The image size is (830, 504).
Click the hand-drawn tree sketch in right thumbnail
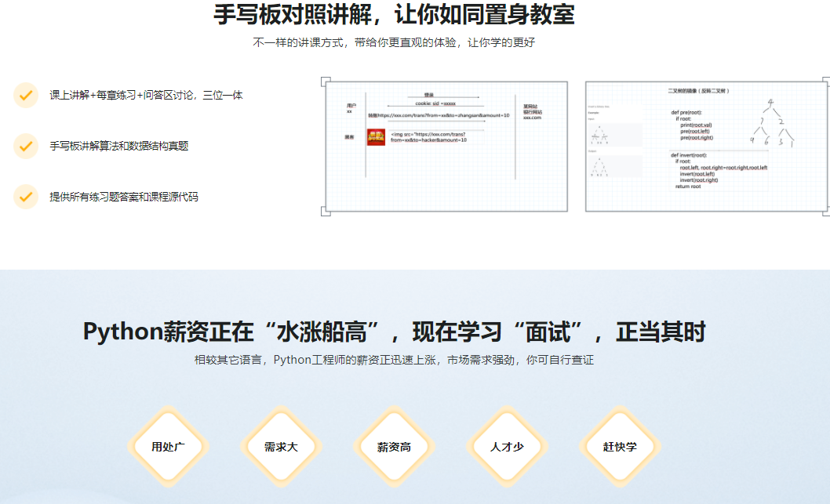(x=772, y=123)
